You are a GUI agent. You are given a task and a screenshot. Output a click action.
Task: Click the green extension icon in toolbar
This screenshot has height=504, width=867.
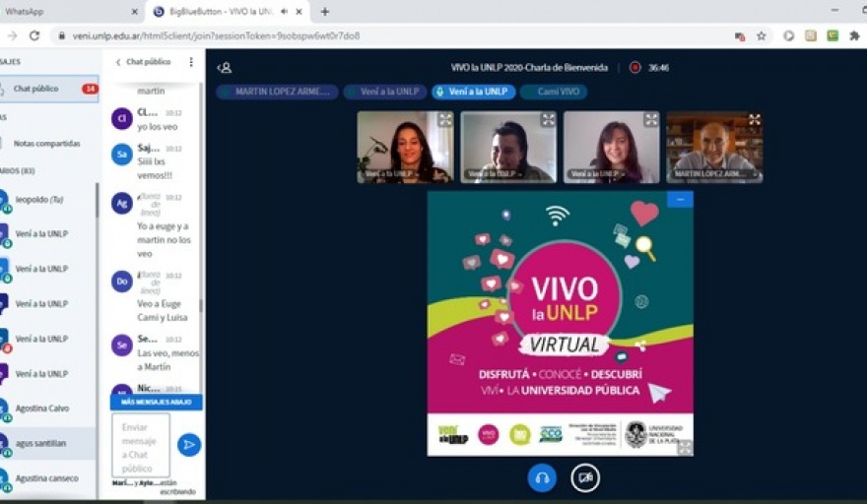[x=833, y=35]
